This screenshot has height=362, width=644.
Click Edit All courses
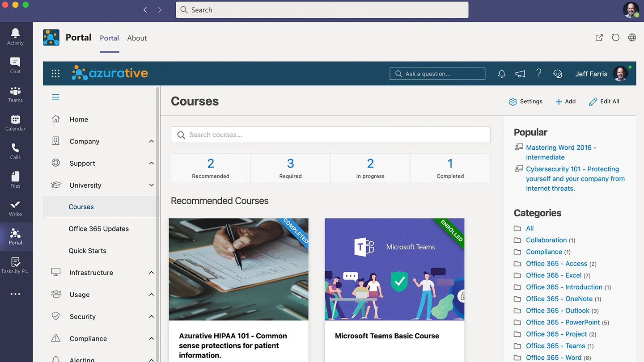pos(604,101)
